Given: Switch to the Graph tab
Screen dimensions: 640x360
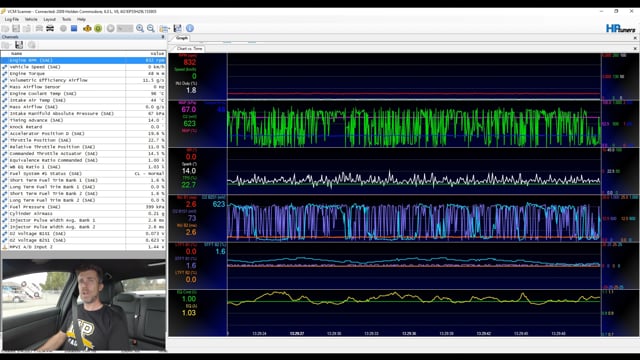Looking at the screenshot, I should point(182,38).
